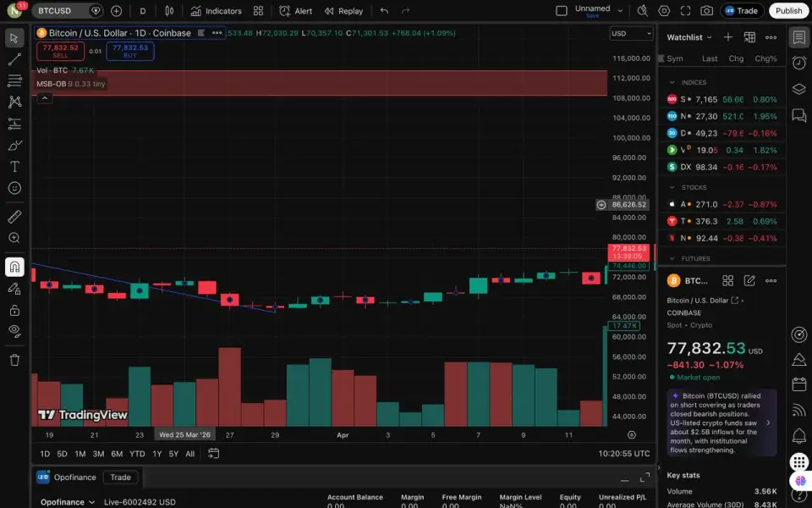812x508 pixels.
Task: Select the 3M date range tab
Action: [98, 454]
